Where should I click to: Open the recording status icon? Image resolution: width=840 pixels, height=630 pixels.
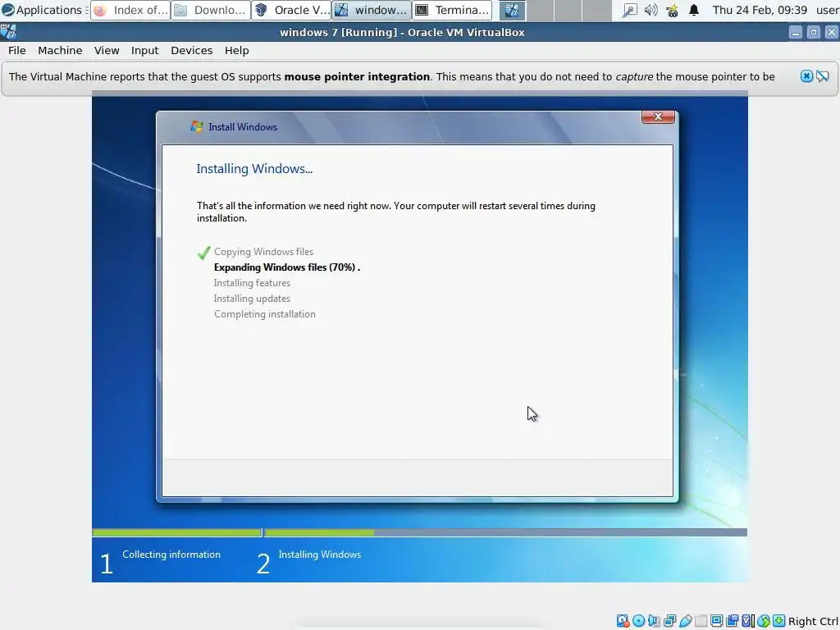point(732,621)
